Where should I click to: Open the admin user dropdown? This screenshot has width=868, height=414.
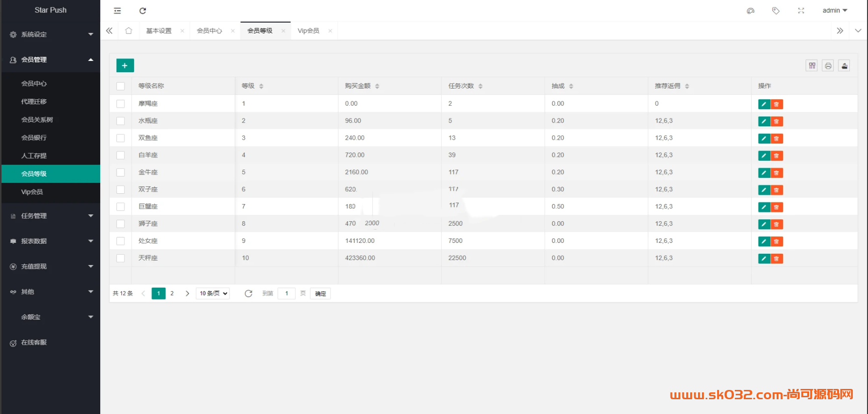click(x=835, y=10)
